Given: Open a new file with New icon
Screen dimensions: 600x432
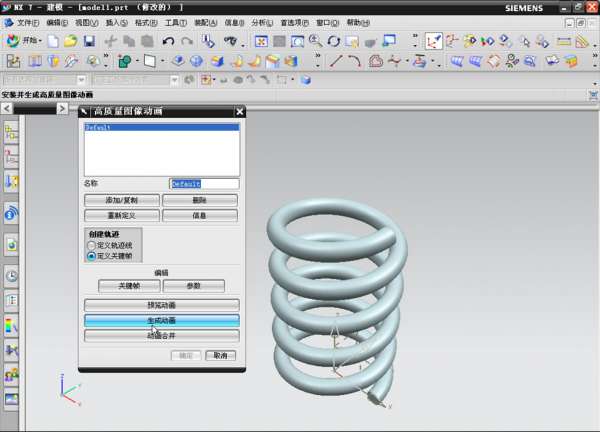Looking at the screenshot, I should pos(52,42).
